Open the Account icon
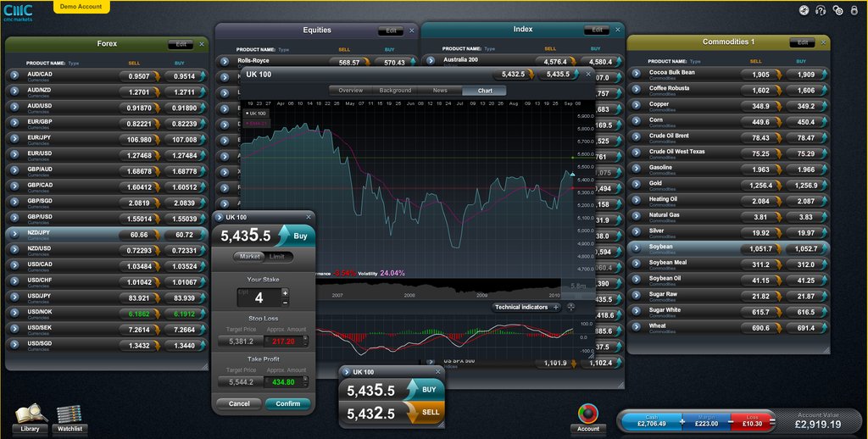 pos(588,419)
